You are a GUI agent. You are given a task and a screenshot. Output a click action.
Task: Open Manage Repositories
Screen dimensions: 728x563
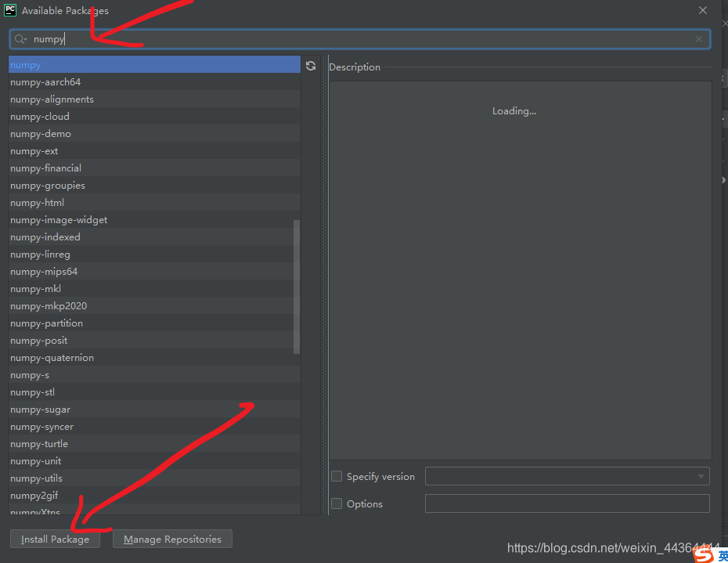point(172,539)
